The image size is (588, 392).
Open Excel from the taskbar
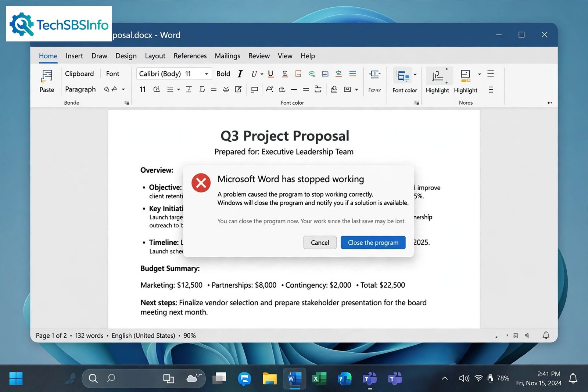319,378
